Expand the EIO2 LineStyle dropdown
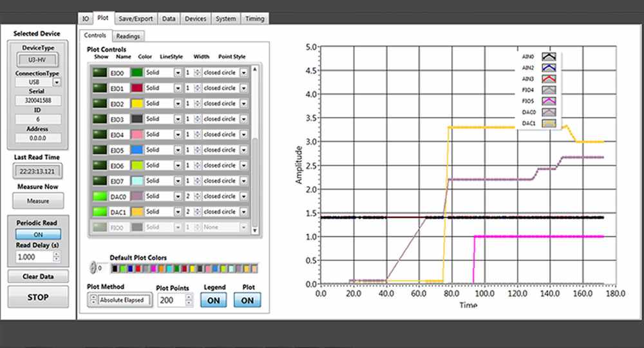644x348 pixels. pos(178,104)
